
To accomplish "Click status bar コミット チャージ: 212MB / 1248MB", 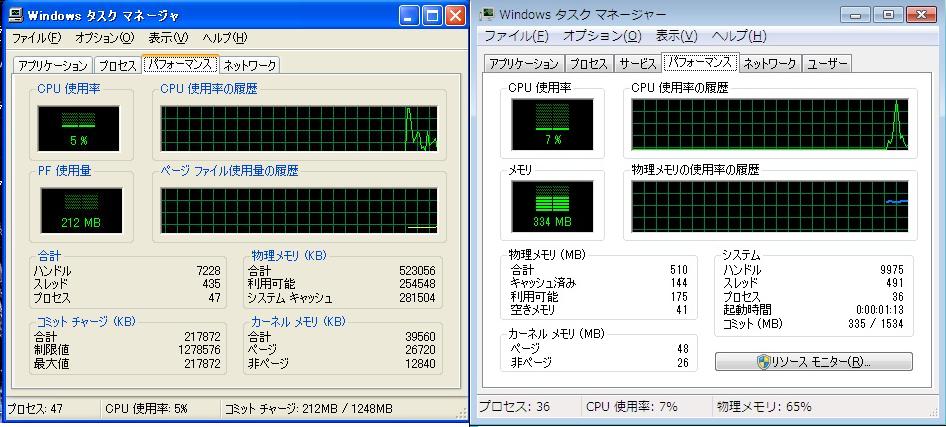I will click(x=308, y=410).
